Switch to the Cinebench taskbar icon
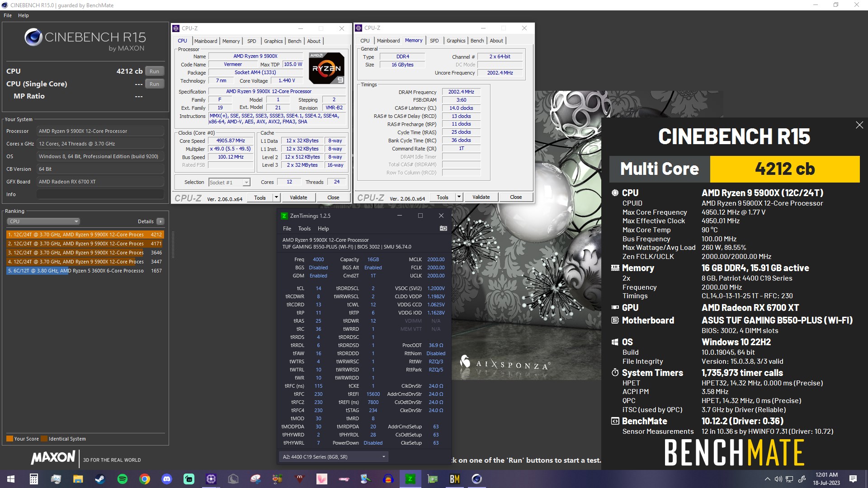Screen dimensions: 868x488 click(x=477, y=479)
